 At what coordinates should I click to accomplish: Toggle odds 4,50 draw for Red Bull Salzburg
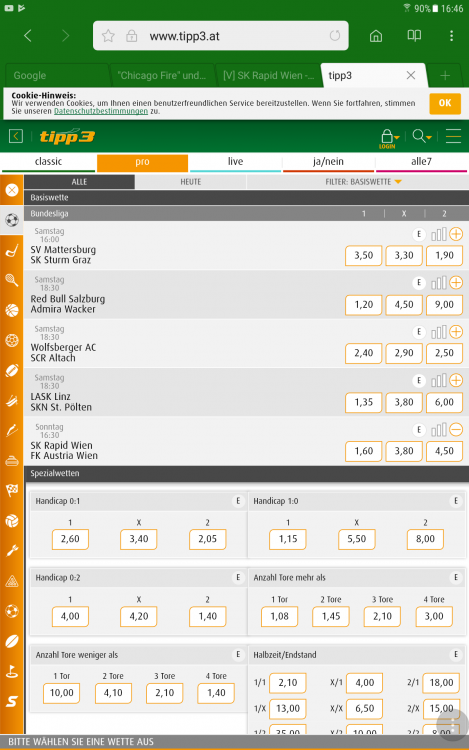pos(404,305)
